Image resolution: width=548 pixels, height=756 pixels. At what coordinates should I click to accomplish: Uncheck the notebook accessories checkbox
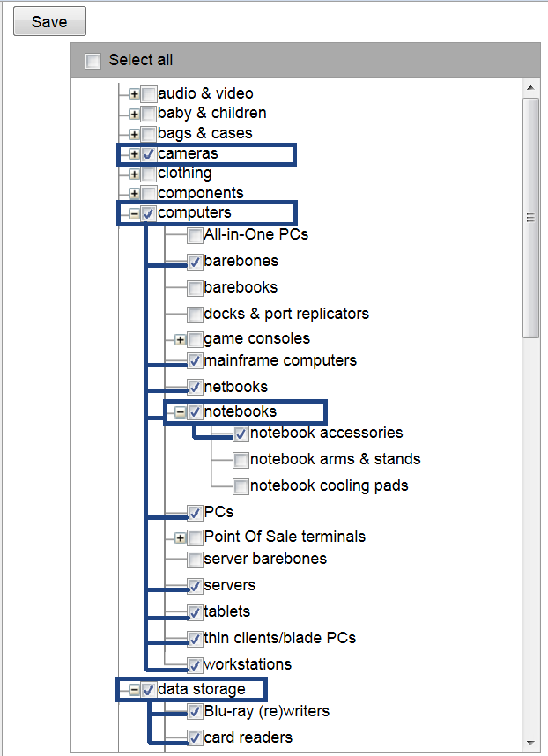240,433
